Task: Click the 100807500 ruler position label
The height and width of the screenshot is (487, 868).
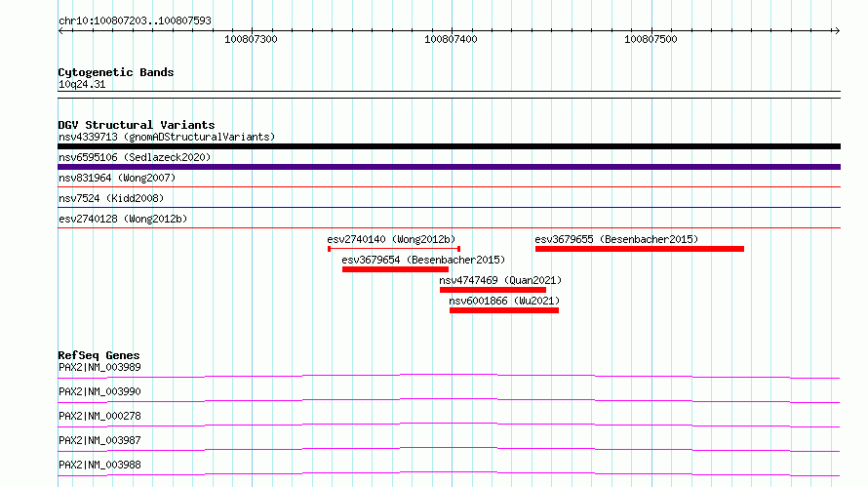Action: pos(651,39)
